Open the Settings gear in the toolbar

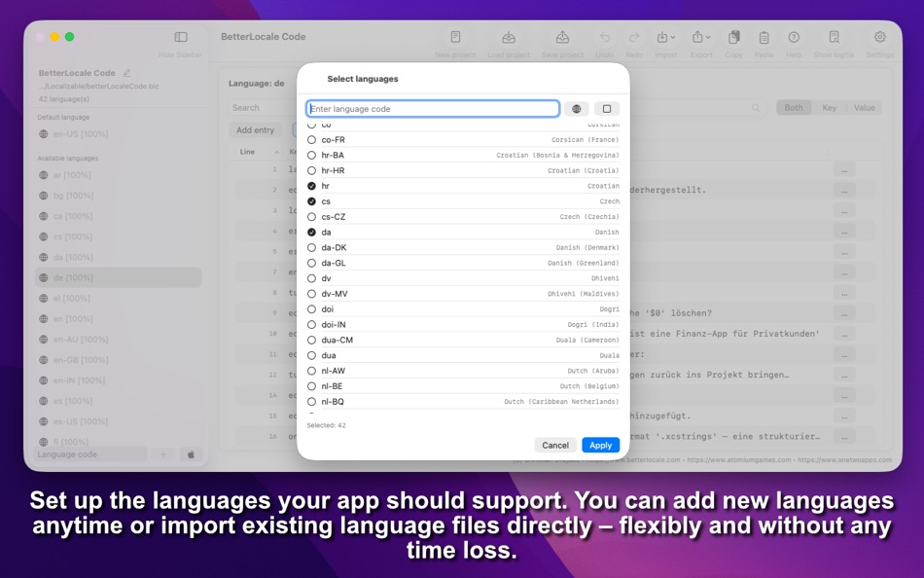[x=879, y=36]
